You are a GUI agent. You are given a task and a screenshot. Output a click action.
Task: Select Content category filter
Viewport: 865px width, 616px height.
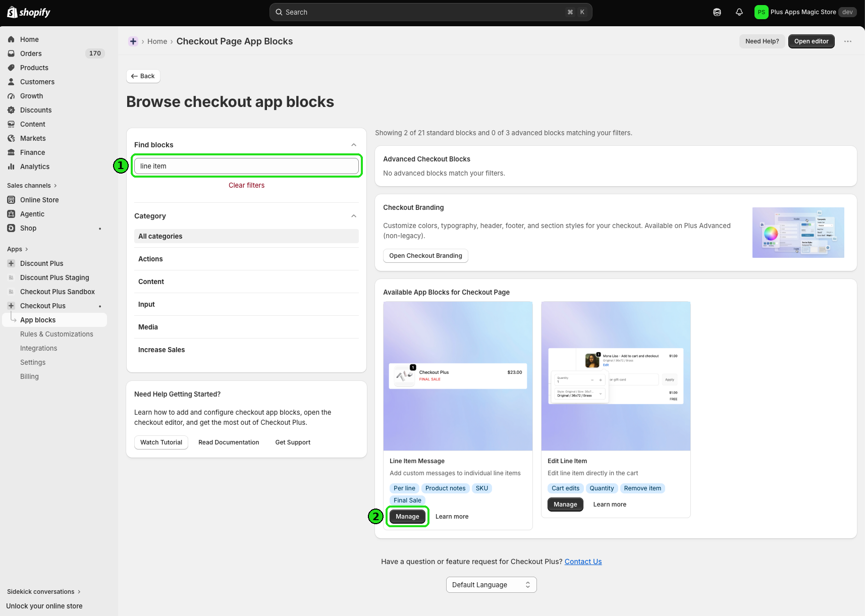click(x=246, y=282)
